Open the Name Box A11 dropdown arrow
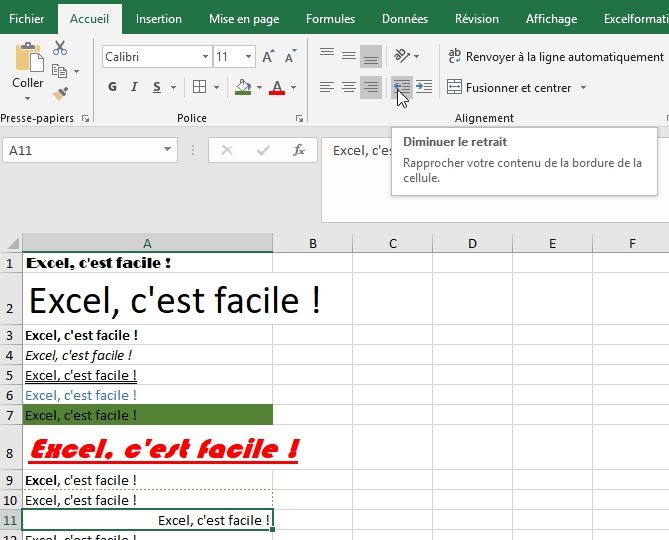Viewport: 669px width, 540px height. point(167,149)
